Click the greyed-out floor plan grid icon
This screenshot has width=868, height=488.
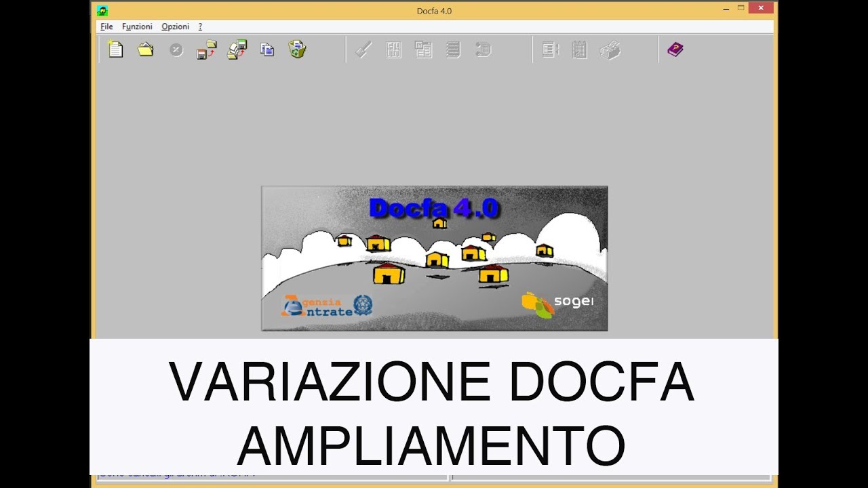[x=394, y=49]
